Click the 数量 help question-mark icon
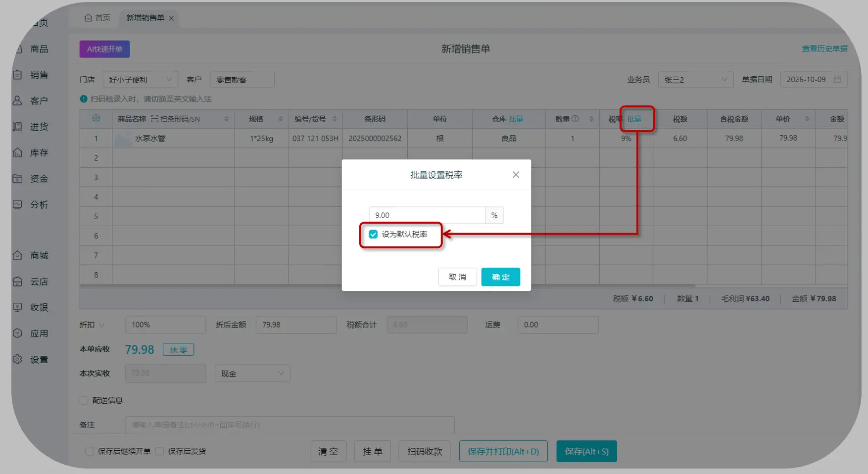Image resolution: width=868 pixels, height=474 pixels. point(575,119)
